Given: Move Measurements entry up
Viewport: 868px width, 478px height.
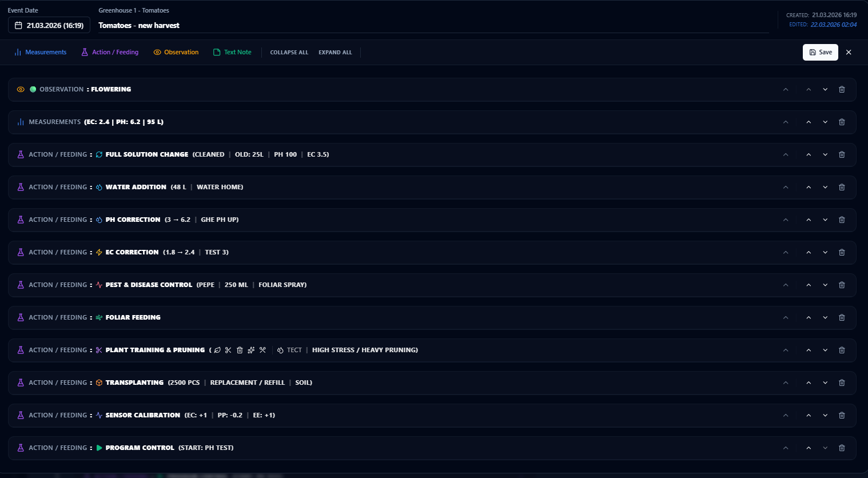Looking at the screenshot, I should (809, 122).
